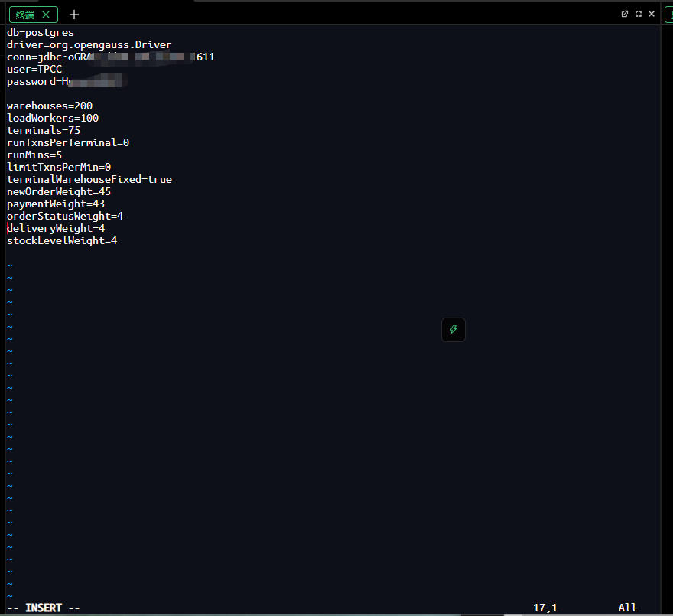Viewport: 673px width, 616px height.
Task: Click the runMins=5 line
Action: coord(34,155)
